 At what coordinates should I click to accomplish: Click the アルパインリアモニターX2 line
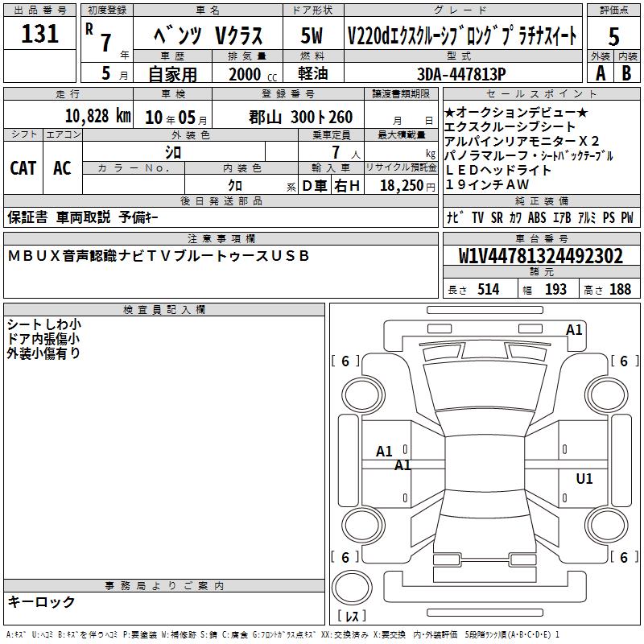[x=522, y=142]
